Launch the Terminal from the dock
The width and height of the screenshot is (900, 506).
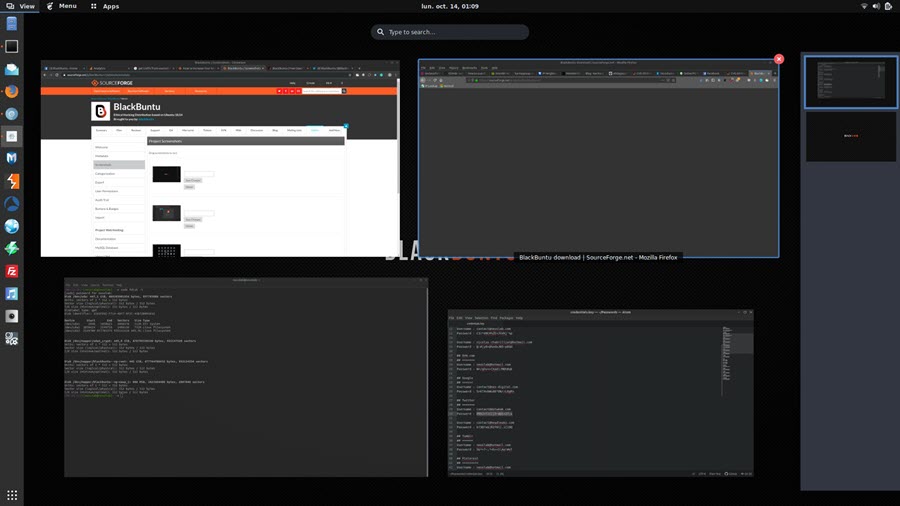pos(11,46)
